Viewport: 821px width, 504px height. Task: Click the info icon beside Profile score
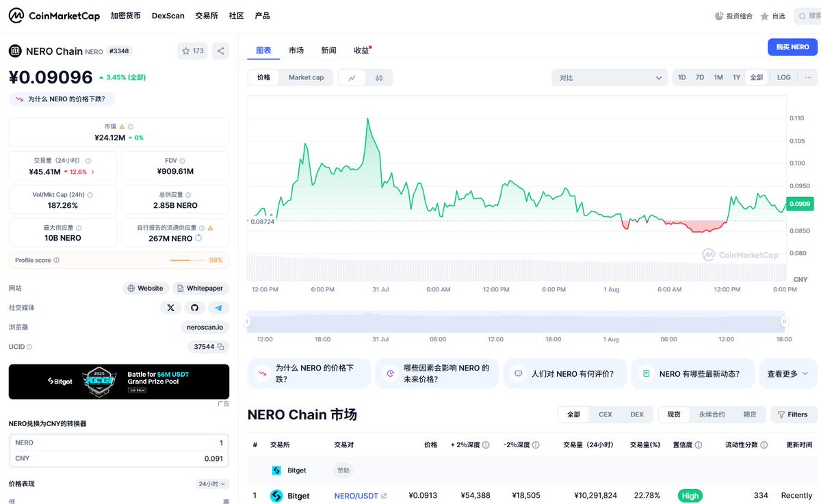pos(56,260)
